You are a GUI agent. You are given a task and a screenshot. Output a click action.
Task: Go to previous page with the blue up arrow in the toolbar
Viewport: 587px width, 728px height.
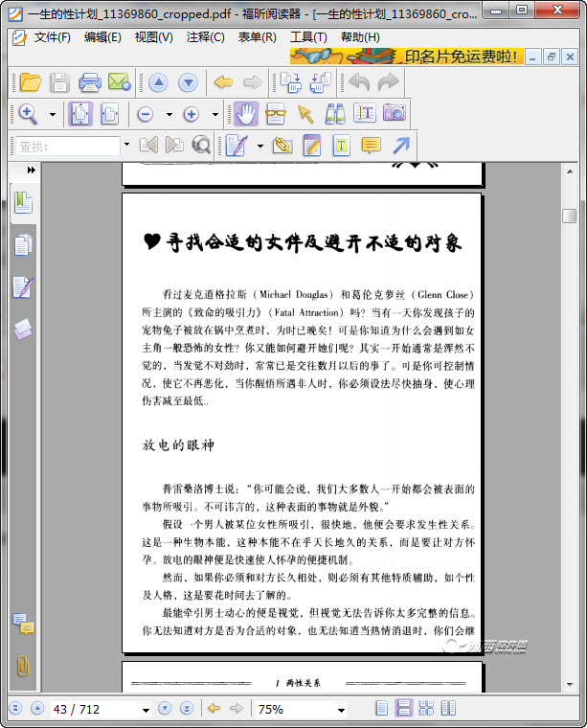coord(158,83)
